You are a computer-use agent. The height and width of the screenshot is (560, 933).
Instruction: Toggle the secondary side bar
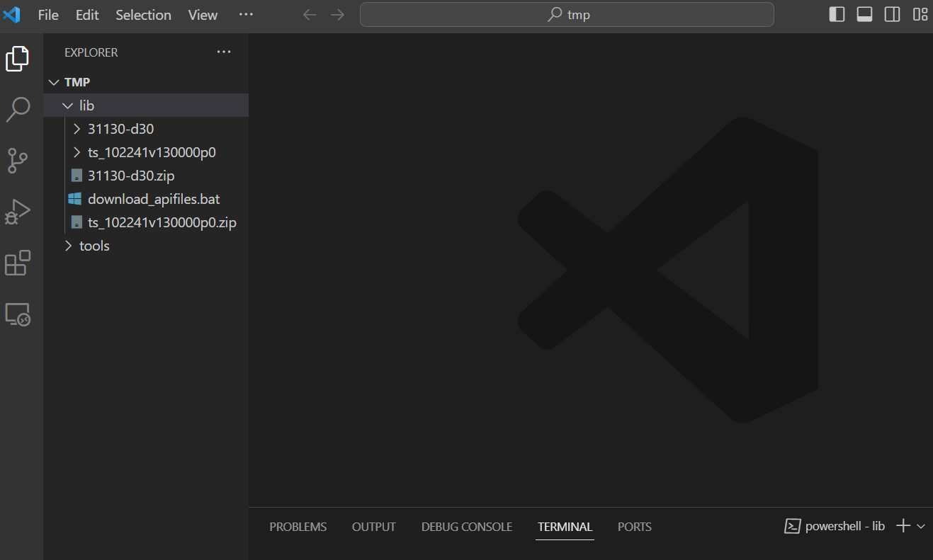coord(893,14)
